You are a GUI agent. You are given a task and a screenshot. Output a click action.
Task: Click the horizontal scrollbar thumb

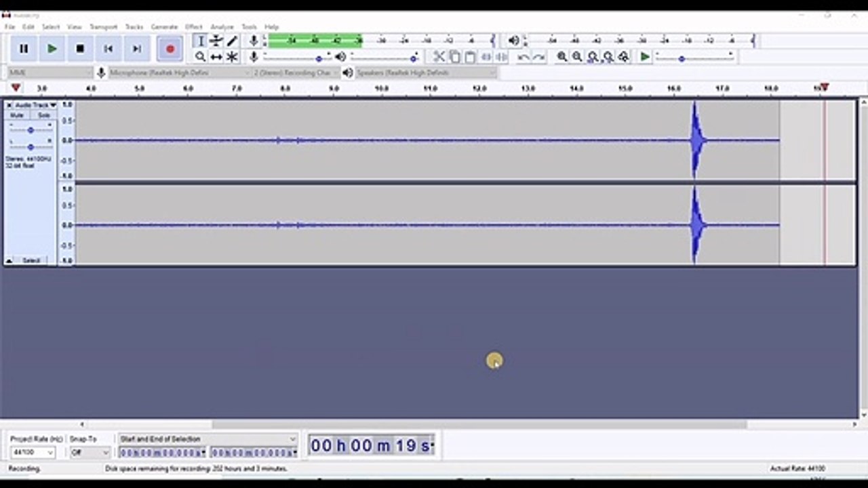[479, 424]
